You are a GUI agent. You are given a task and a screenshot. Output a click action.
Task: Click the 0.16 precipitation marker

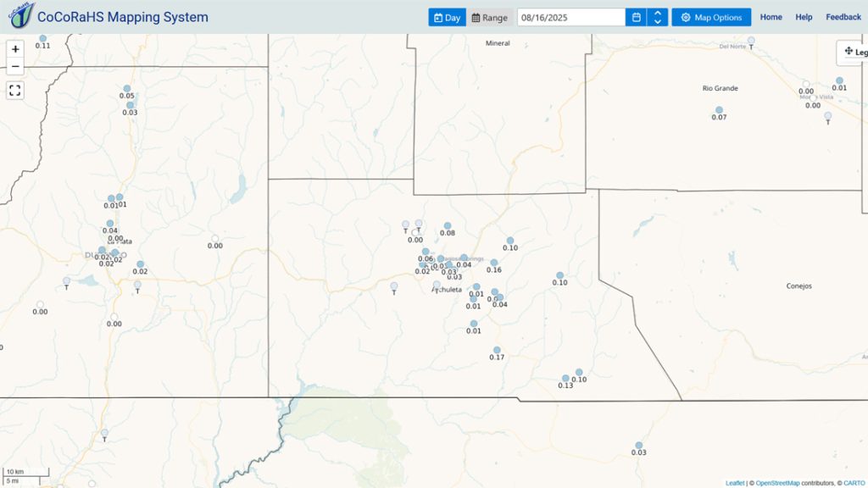[494, 263]
